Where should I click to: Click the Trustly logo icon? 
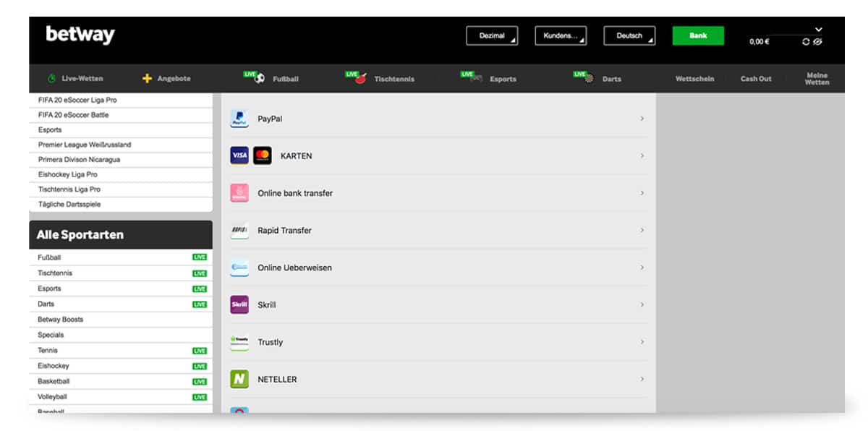point(239,341)
